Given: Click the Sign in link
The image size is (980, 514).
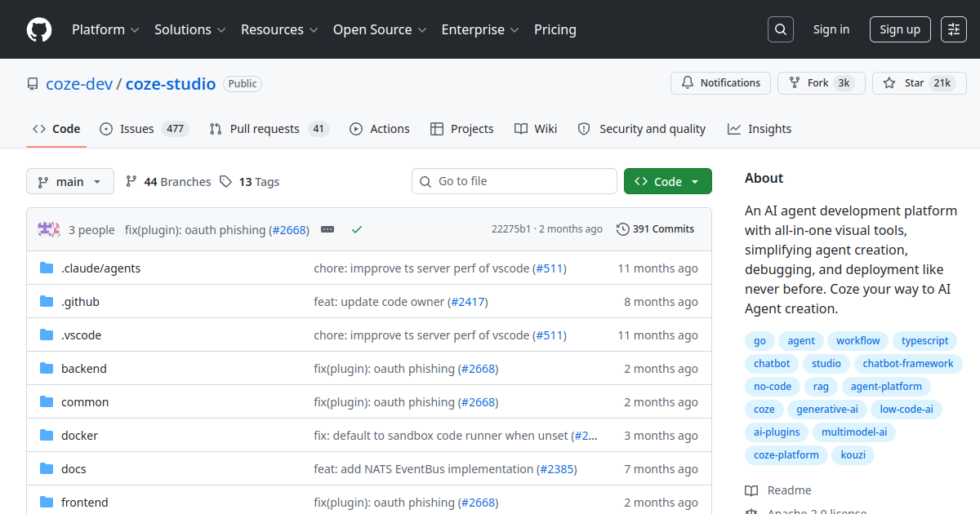Looking at the screenshot, I should click(831, 29).
